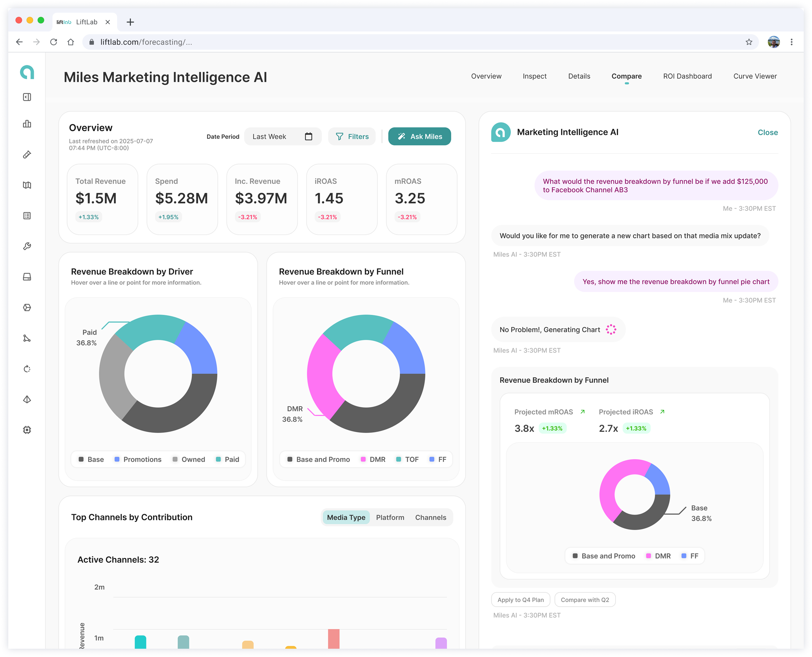Go to the Curve Viewer tab

point(755,76)
